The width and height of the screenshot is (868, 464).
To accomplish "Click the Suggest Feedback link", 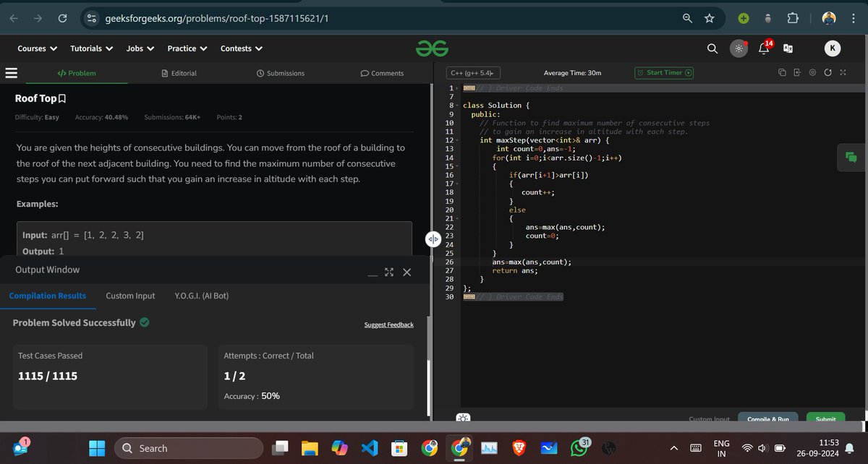I will (x=389, y=325).
